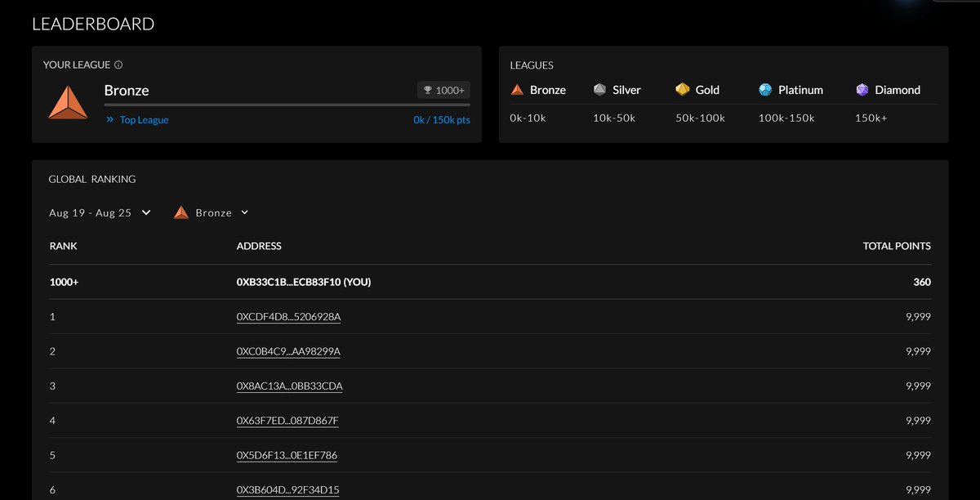980x500 pixels.
Task: Open the Aug 19 - Aug 25 date dropdown
Action: coord(100,212)
